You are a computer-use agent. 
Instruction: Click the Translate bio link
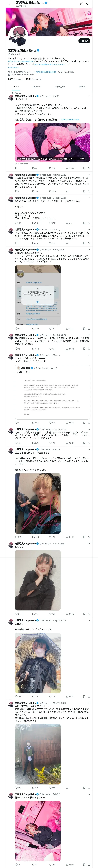click(14, 67)
